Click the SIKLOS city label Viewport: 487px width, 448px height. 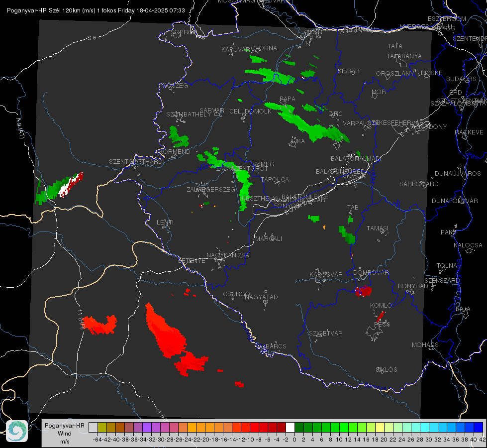pos(387,370)
